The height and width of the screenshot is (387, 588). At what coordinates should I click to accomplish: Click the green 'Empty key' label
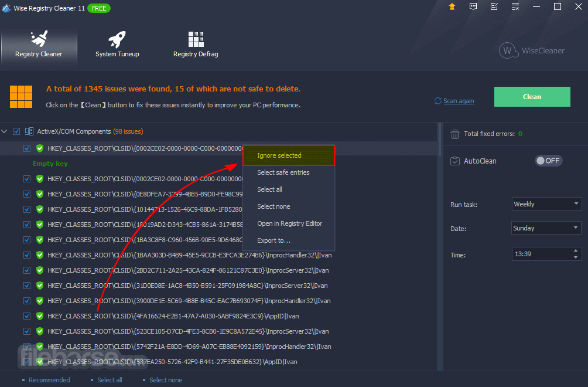tap(50, 164)
